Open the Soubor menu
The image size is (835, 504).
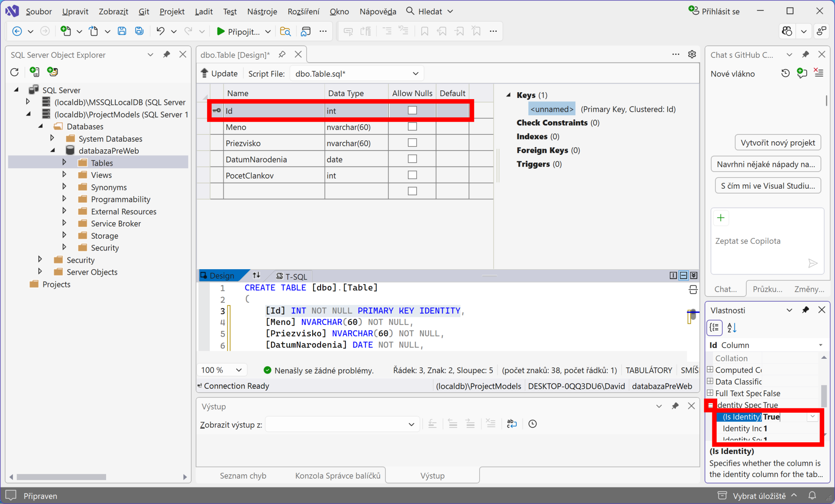tap(39, 11)
